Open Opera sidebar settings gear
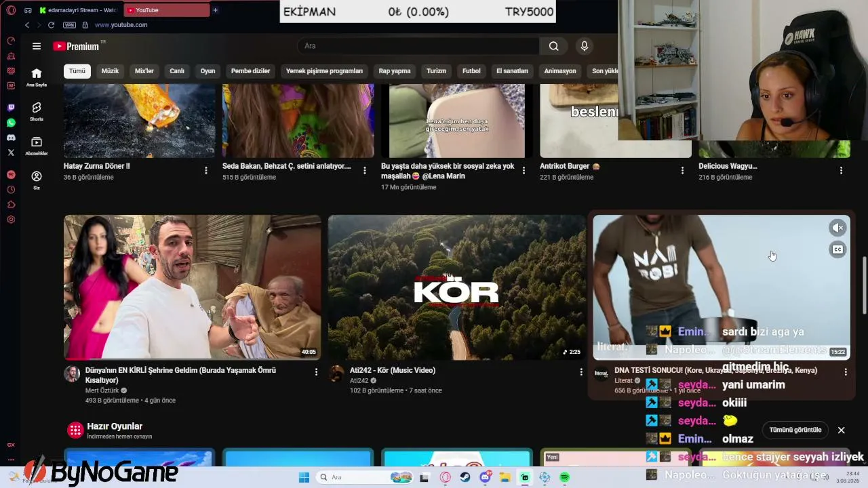This screenshot has height=488, width=868. (11, 220)
